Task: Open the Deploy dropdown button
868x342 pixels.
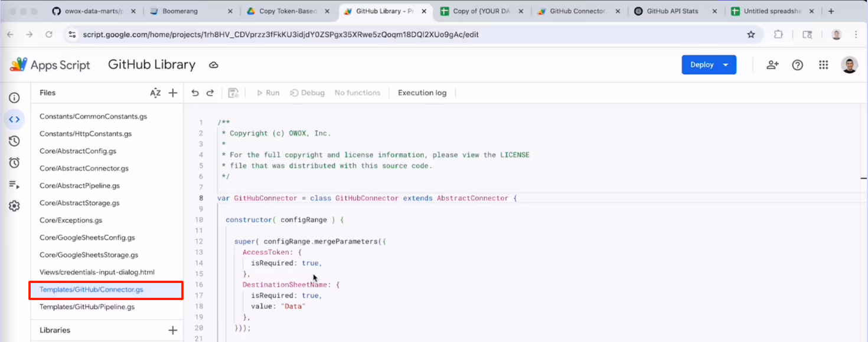Action: pos(709,65)
